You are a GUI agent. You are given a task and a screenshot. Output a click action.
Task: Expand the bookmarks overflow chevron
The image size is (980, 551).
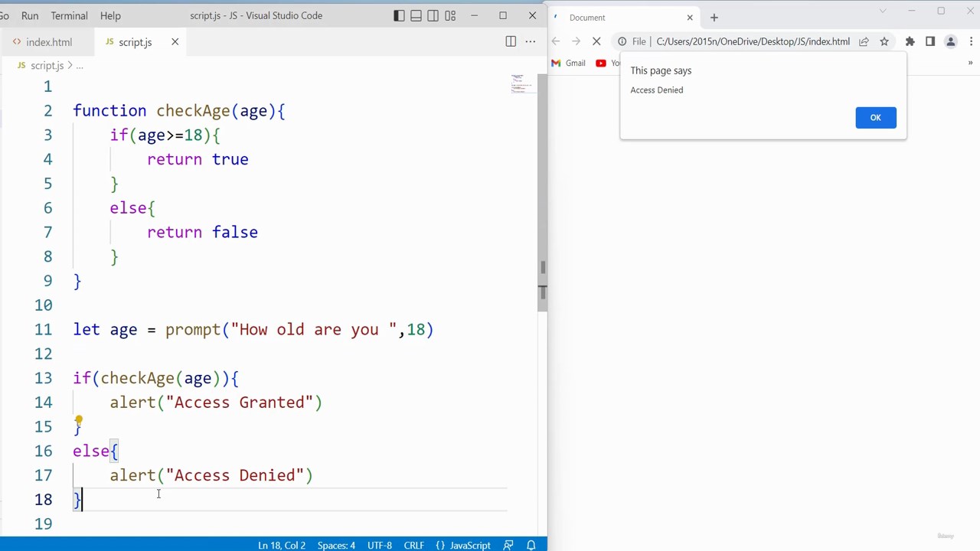point(970,63)
